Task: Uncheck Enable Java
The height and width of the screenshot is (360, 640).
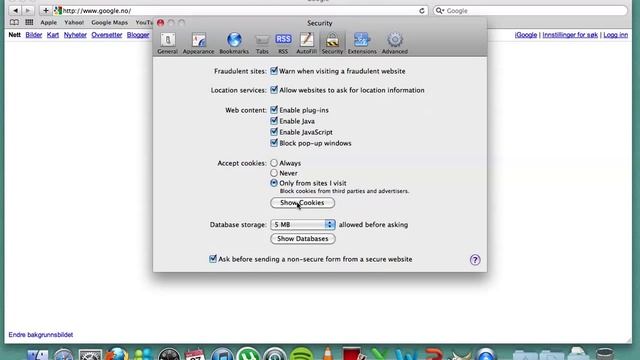Action: [x=274, y=121]
